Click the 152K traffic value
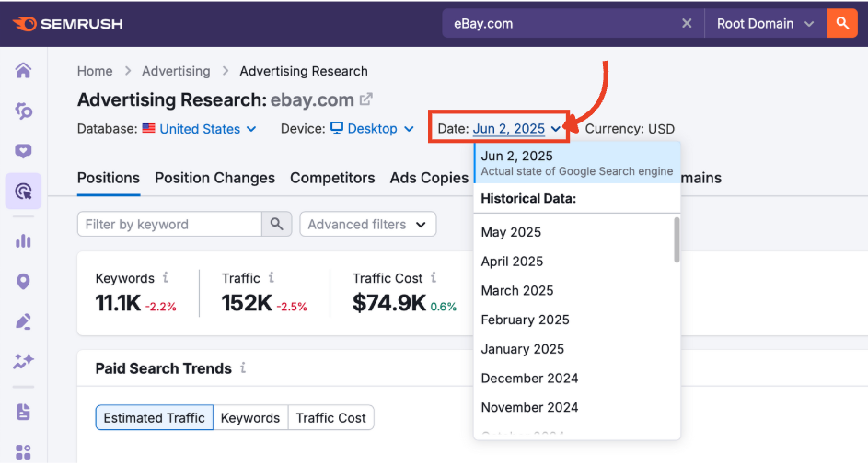The width and height of the screenshot is (868, 466). click(x=247, y=303)
